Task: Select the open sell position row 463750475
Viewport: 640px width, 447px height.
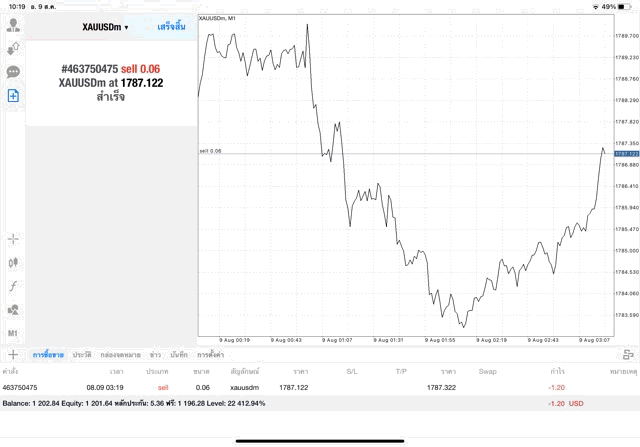Action: tap(300, 387)
